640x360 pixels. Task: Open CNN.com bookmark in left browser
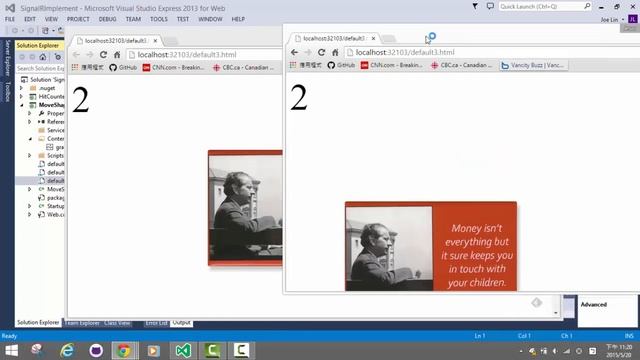tap(173, 67)
